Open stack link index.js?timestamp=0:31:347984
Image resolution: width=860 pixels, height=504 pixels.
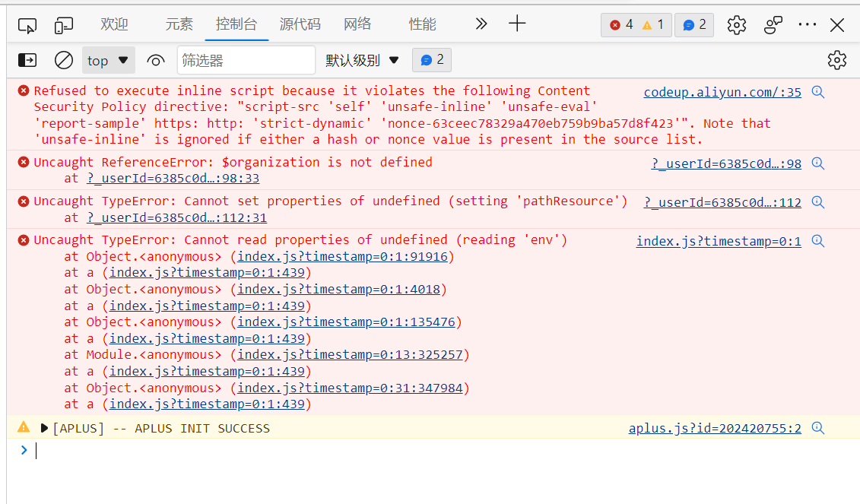tap(350, 388)
